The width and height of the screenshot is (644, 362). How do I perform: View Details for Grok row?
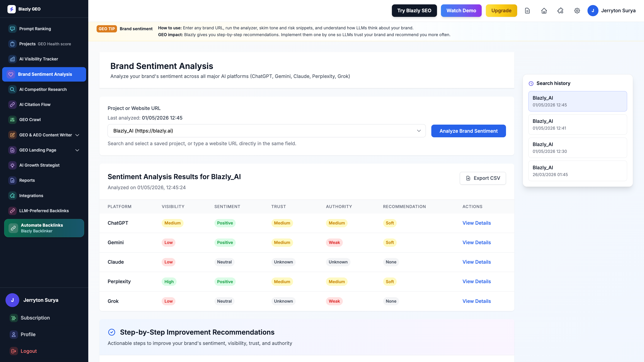point(476,301)
